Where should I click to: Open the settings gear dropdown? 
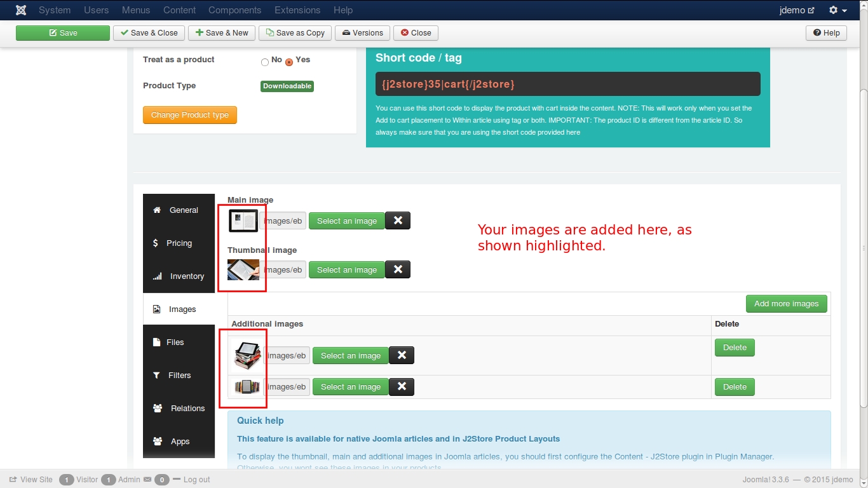click(x=837, y=10)
